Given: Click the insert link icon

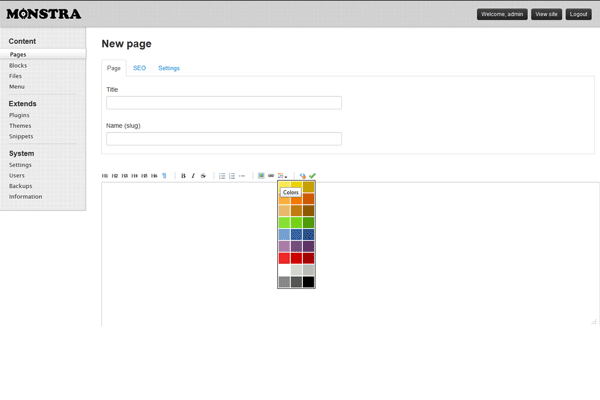Looking at the screenshot, I should point(271,176).
